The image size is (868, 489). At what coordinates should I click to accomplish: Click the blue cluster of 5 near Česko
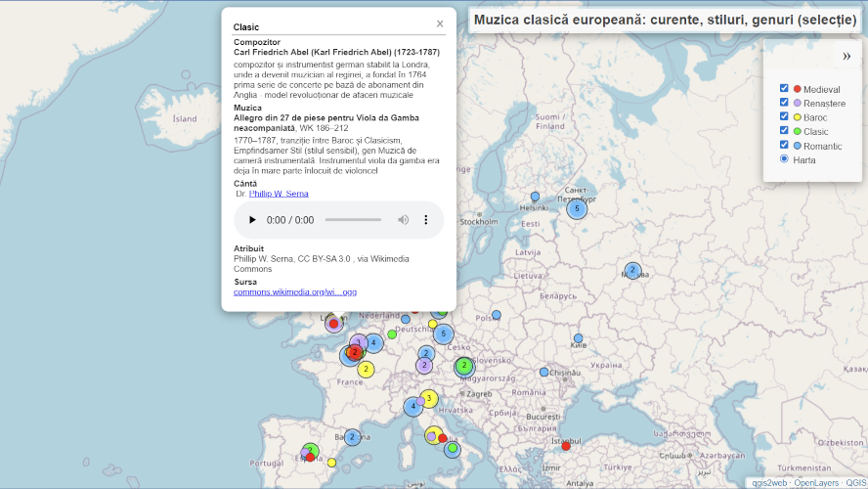[444, 333]
